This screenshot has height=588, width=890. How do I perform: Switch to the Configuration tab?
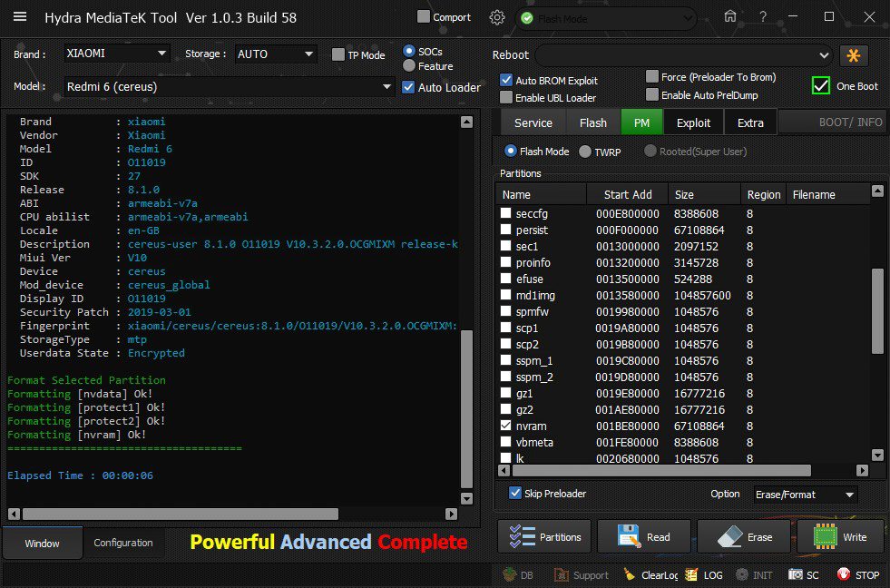click(123, 543)
